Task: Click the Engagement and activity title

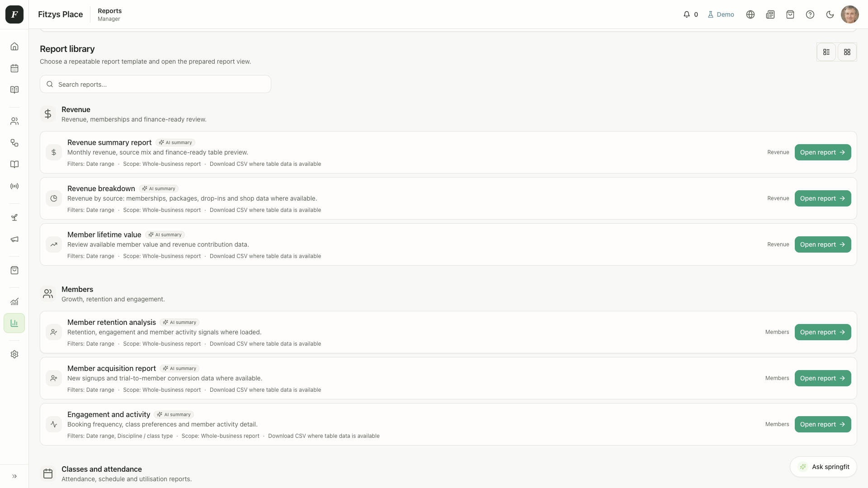Action: tap(108, 415)
